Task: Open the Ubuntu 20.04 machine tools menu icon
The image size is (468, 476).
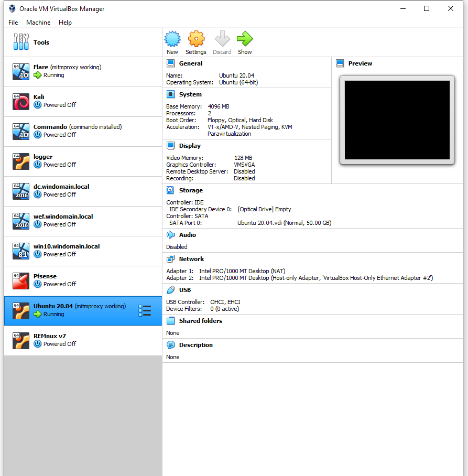Action: 145,311
